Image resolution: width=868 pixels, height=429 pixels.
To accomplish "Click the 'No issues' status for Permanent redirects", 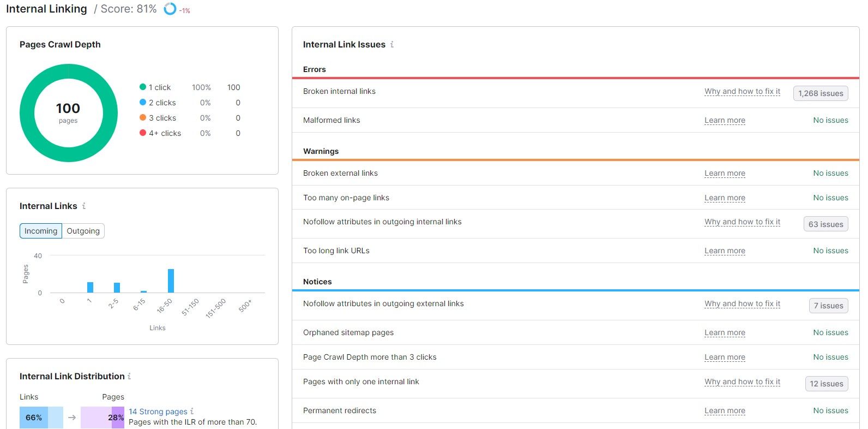I will click(x=830, y=410).
